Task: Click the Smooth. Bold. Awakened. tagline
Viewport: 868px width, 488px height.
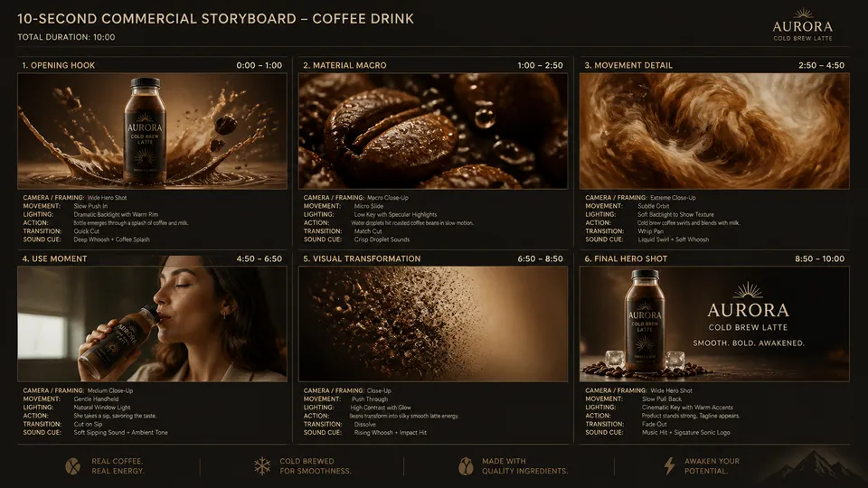Action: [x=749, y=343]
